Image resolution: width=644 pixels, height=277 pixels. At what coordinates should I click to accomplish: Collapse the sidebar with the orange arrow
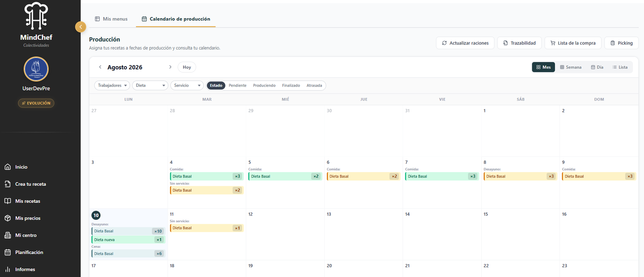pos(80,27)
